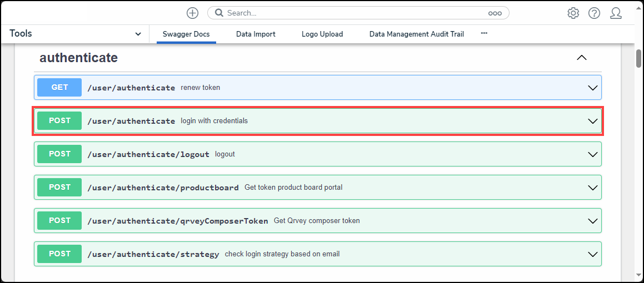This screenshot has height=283, width=644.
Task: Open the Data Management Audit Trail tab
Action: coord(416,34)
